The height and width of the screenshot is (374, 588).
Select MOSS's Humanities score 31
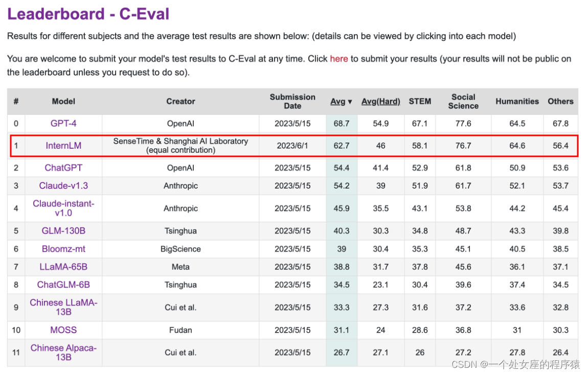click(x=517, y=330)
